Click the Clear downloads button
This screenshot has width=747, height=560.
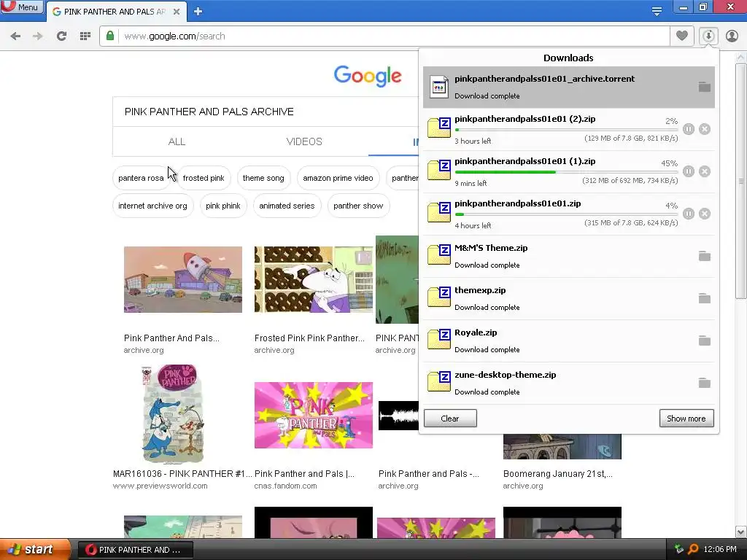[x=450, y=419]
